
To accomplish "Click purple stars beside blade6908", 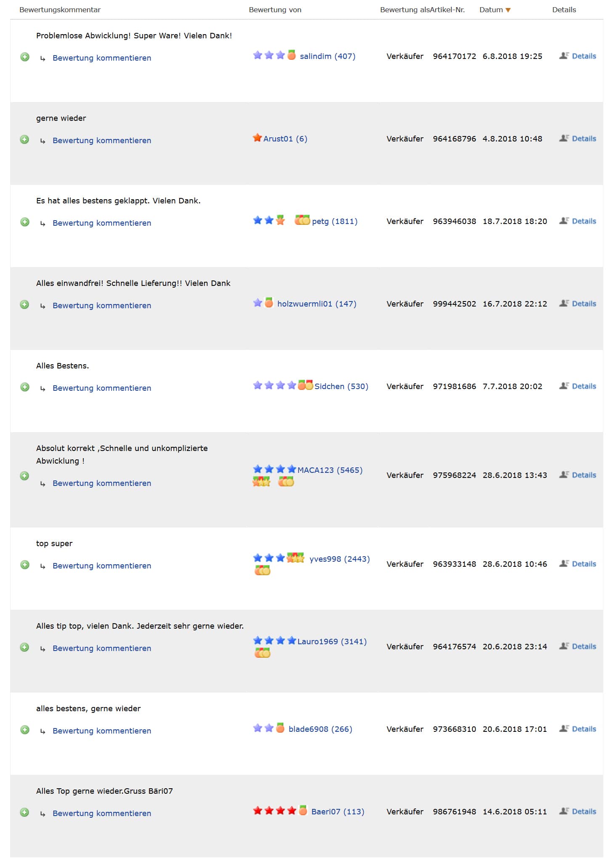I will pos(263,728).
